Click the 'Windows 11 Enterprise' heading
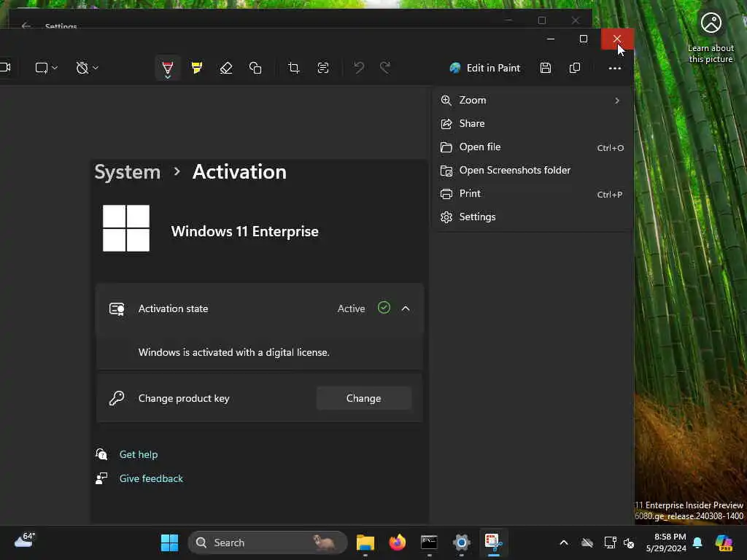The image size is (747, 560). click(x=245, y=231)
